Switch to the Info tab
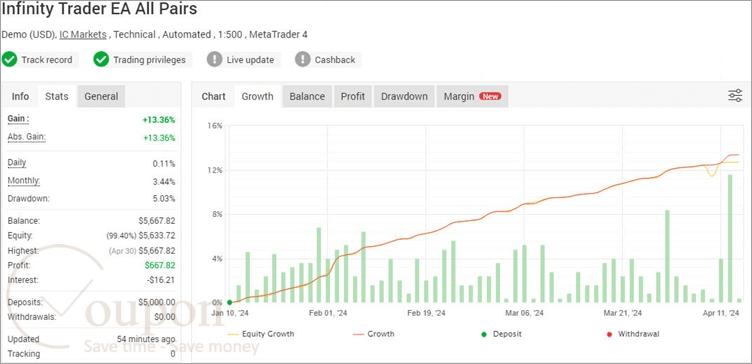 click(x=20, y=96)
